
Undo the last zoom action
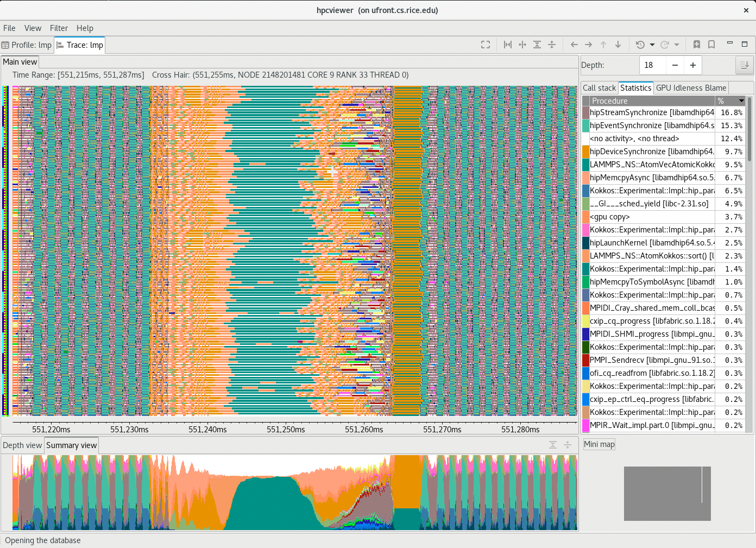point(640,45)
